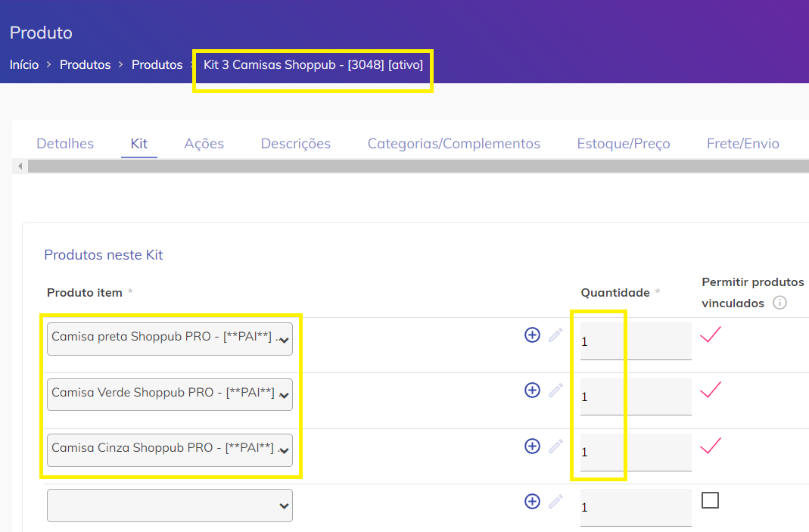Click the Produtos neste Kit heading
The width and height of the screenshot is (809, 532).
pyautogui.click(x=104, y=255)
